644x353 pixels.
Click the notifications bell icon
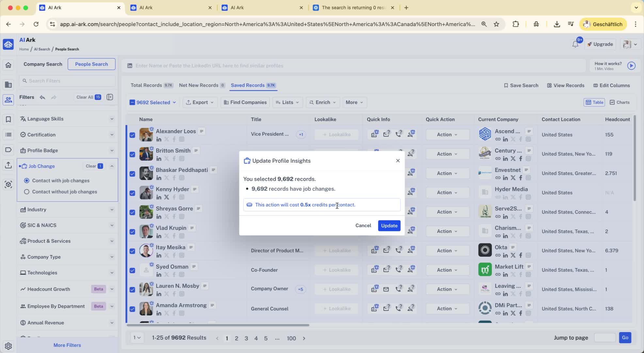pos(575,44)
